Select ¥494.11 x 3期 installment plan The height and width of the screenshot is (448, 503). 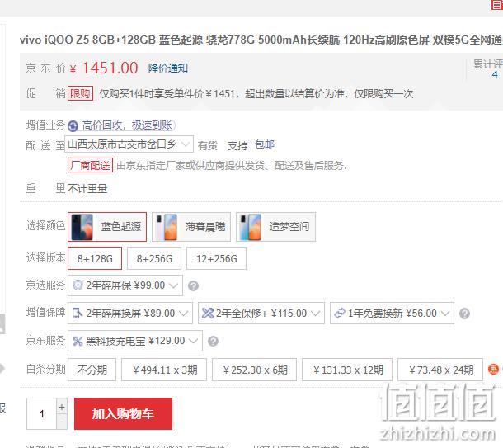click(164, 370)
